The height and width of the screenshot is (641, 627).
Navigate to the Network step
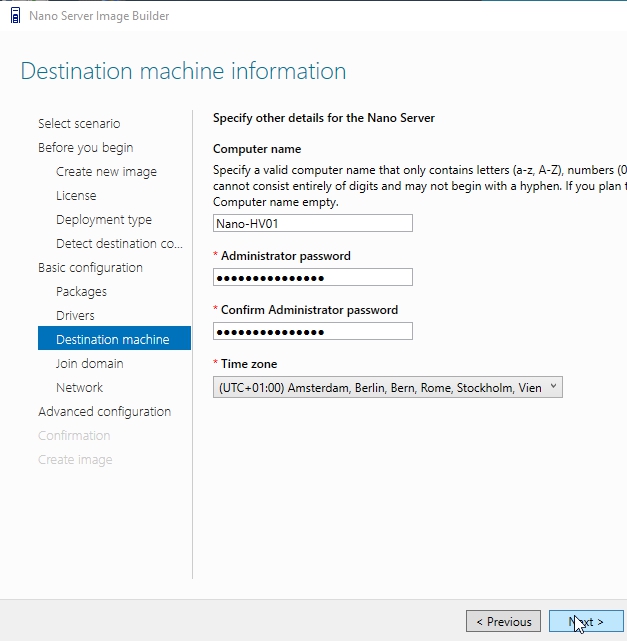tap(79, 388)
